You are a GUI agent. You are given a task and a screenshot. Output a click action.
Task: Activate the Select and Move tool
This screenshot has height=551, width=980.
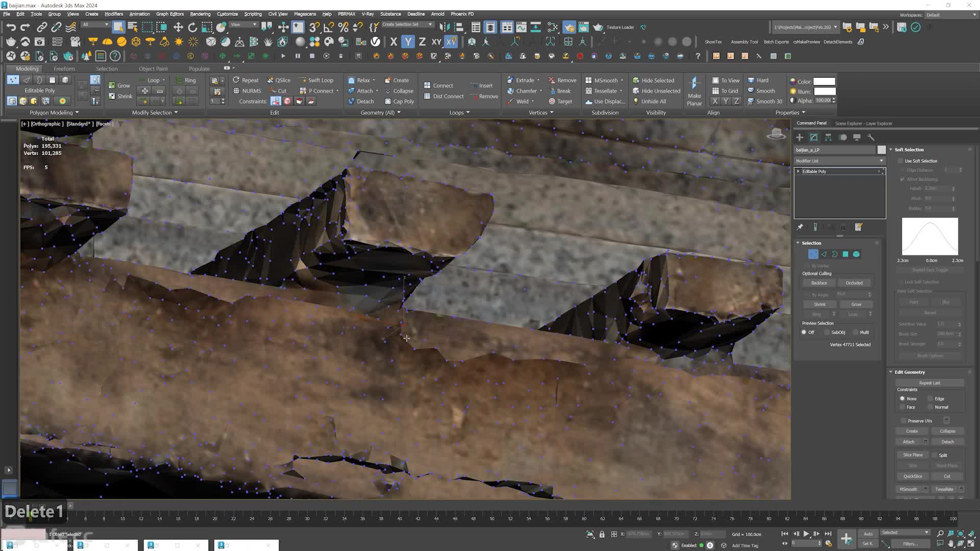tap(178, 27)
